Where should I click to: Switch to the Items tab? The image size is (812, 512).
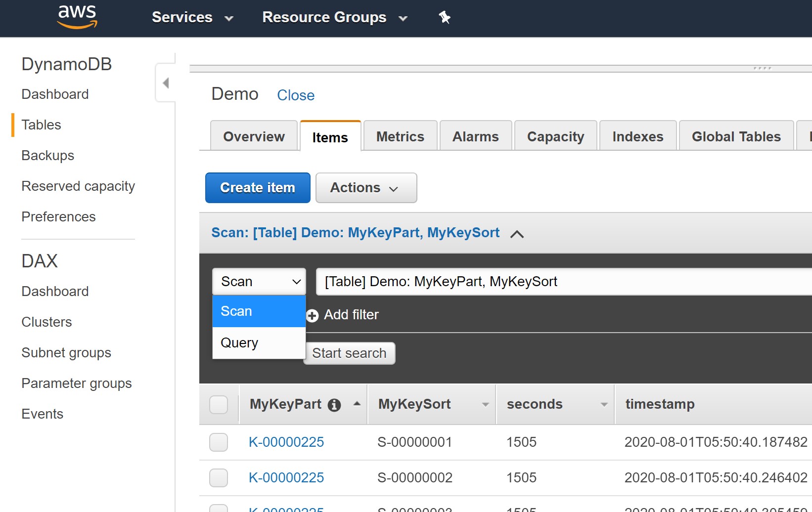click(330, 137)
